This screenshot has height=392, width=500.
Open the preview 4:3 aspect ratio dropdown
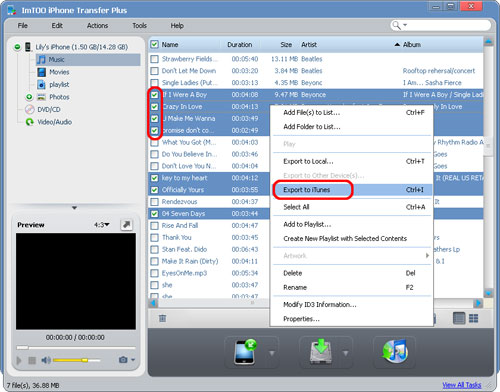102,225
